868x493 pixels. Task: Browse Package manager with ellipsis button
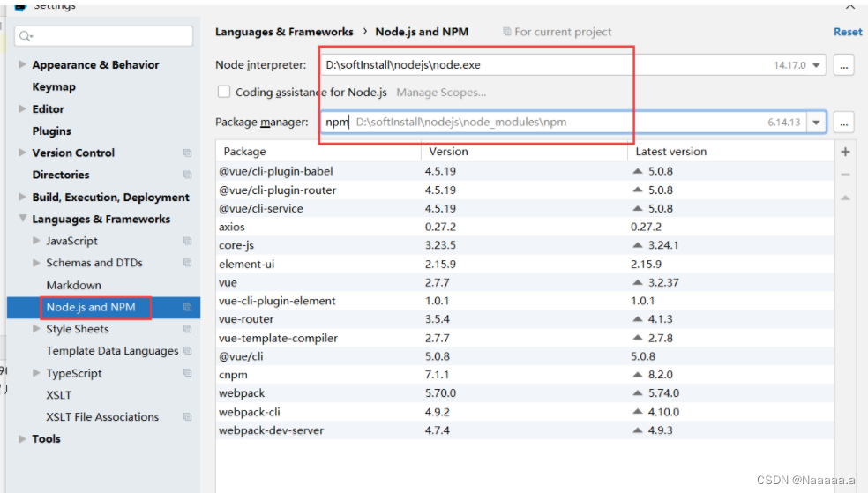[x=843, y=123]
